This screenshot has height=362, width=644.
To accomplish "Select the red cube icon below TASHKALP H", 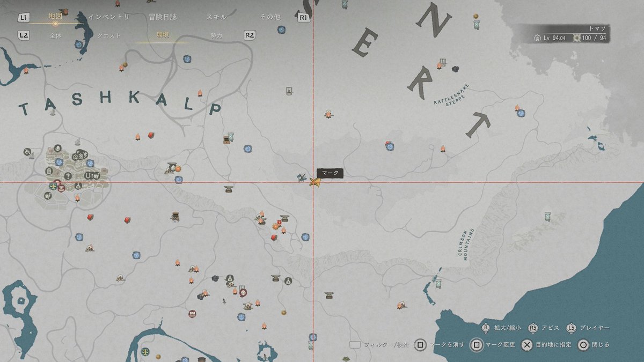I will (x=152, y=135).
